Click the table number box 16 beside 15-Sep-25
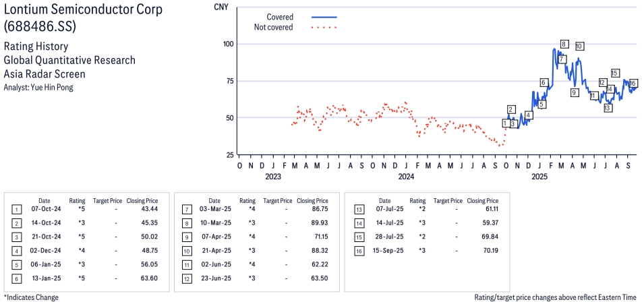Screen dimensions: 644x302 click(359, 251)
